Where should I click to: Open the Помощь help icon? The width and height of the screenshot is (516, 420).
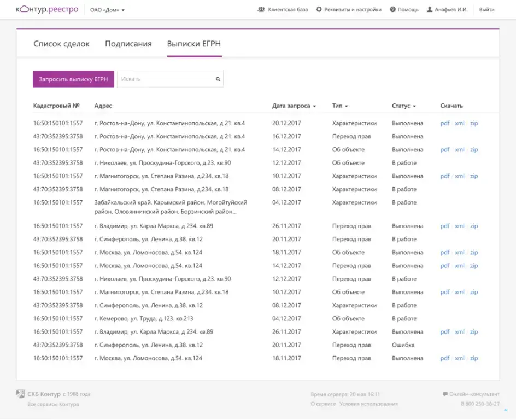coord(392,9)
